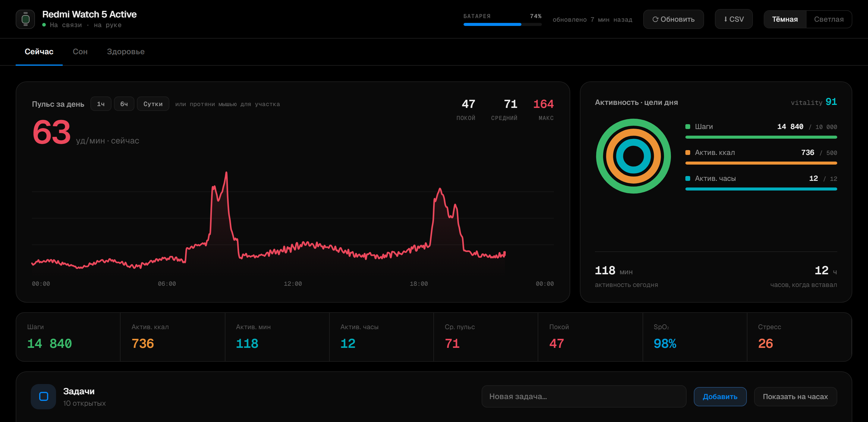Click the max pulse value 164
This screenshot has width=868, height=422.
543,104
